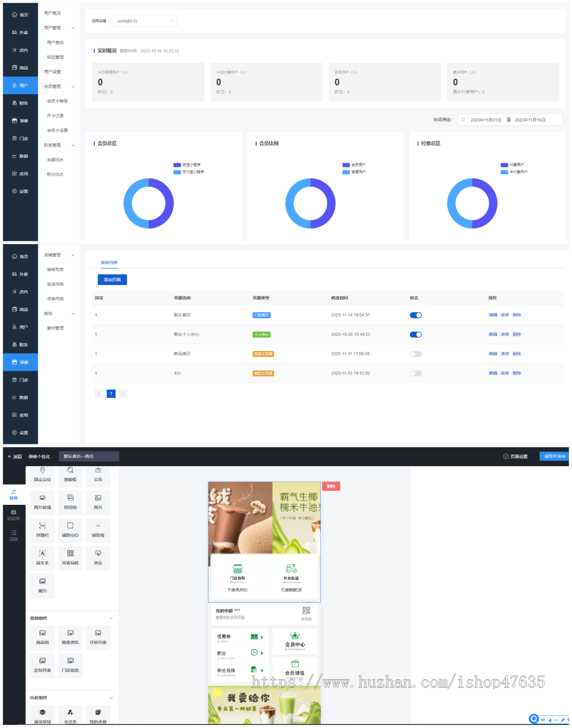The width and height of the screenshot is (572, 728).
Task: Enable the status switch for 新品单页
Action: point(416,354)
